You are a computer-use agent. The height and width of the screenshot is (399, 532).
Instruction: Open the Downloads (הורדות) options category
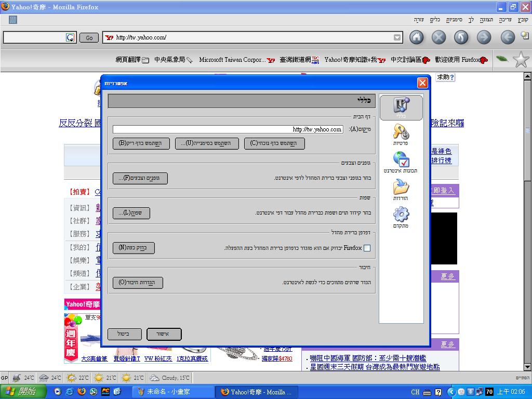[401, 190]
